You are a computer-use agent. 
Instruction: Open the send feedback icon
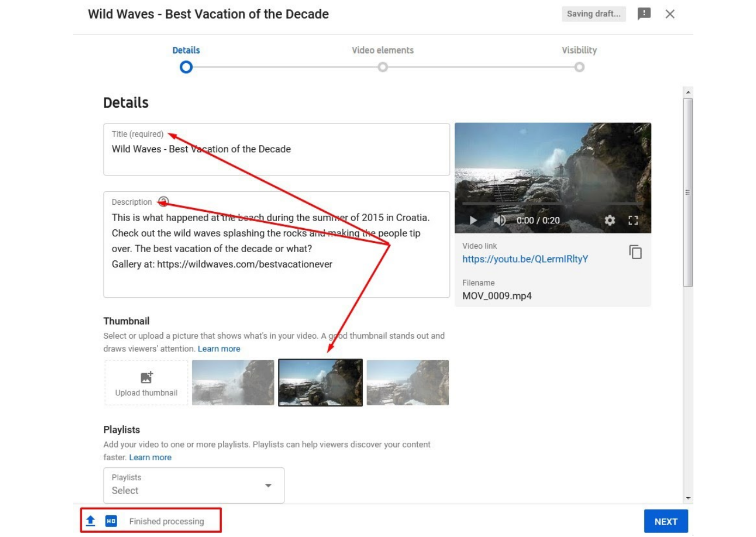644,14
